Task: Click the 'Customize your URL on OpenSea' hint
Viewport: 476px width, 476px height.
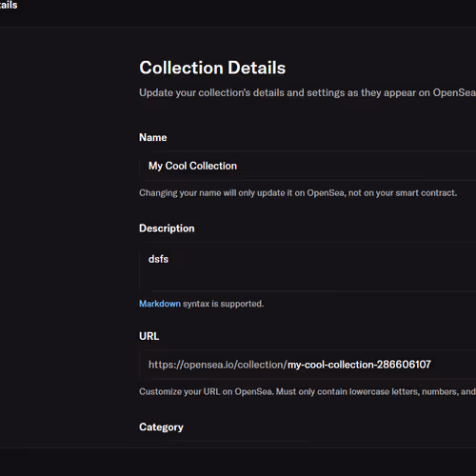Action: [x=307, y=391]
